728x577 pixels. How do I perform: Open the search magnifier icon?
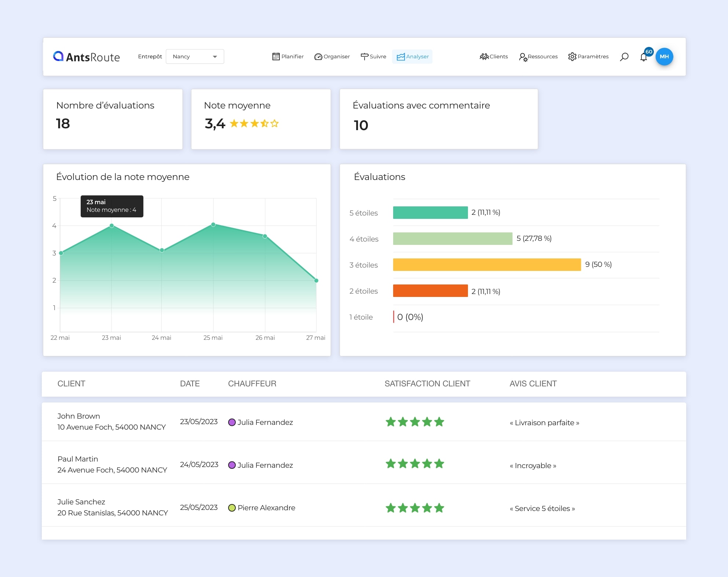click(624, 57)
